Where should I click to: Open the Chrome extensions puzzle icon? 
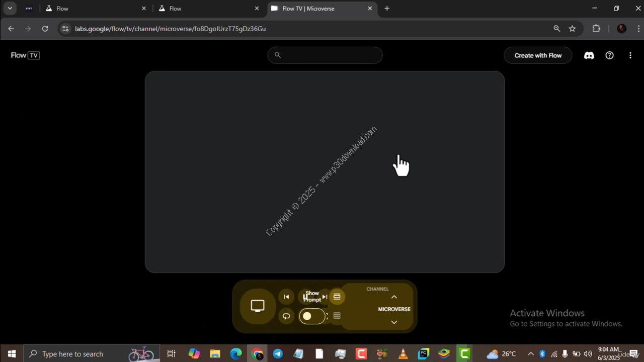tap(596, 29)
